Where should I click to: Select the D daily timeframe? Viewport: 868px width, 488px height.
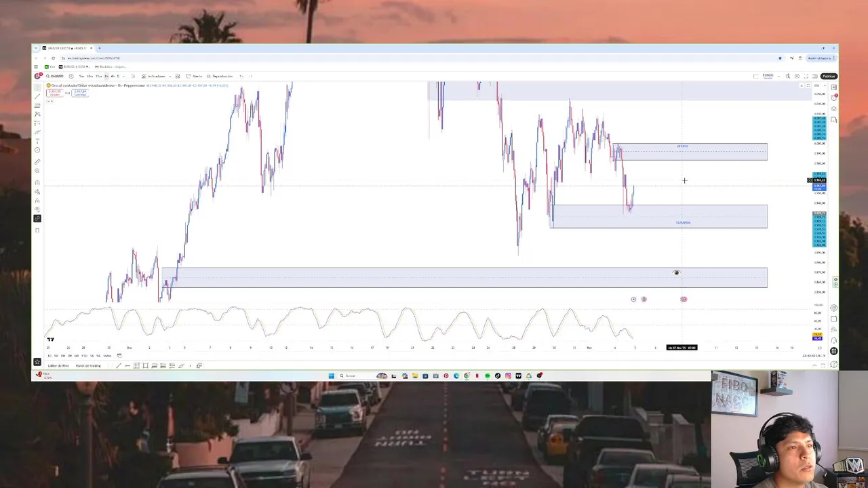point(119,76)
